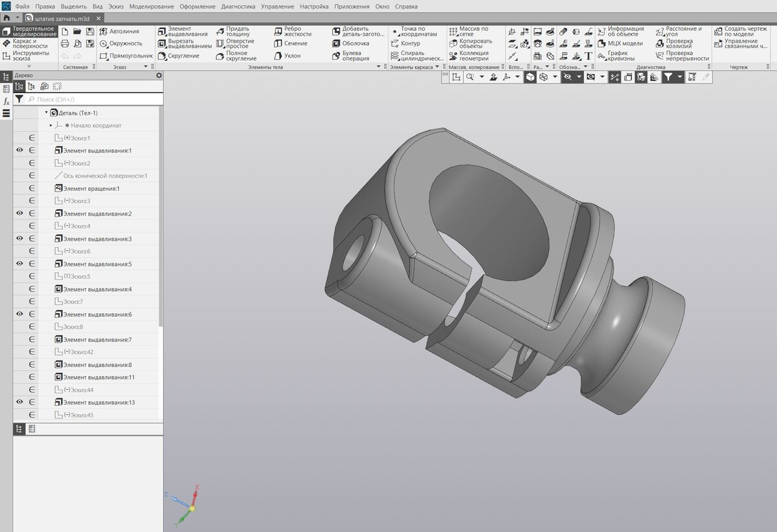Open Массив по сетке tool
The height and width of the screenshot is (532, 777).
(469, 31)
